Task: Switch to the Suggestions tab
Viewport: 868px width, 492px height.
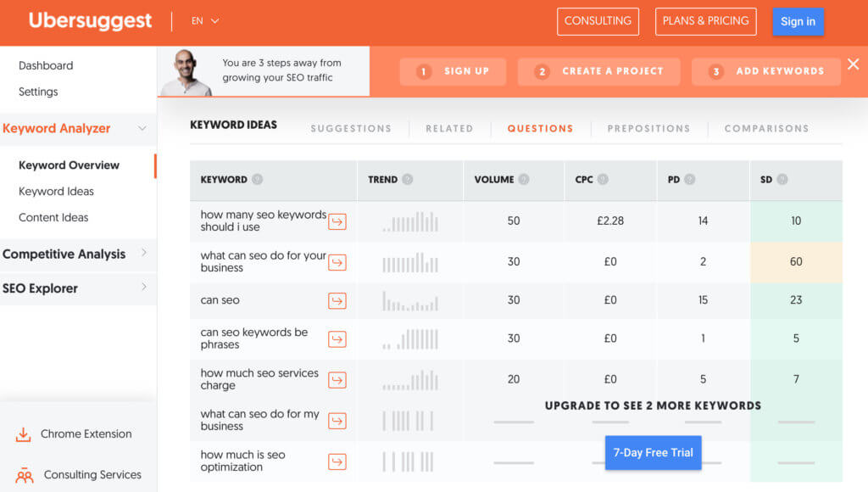Action: (351, 129)
